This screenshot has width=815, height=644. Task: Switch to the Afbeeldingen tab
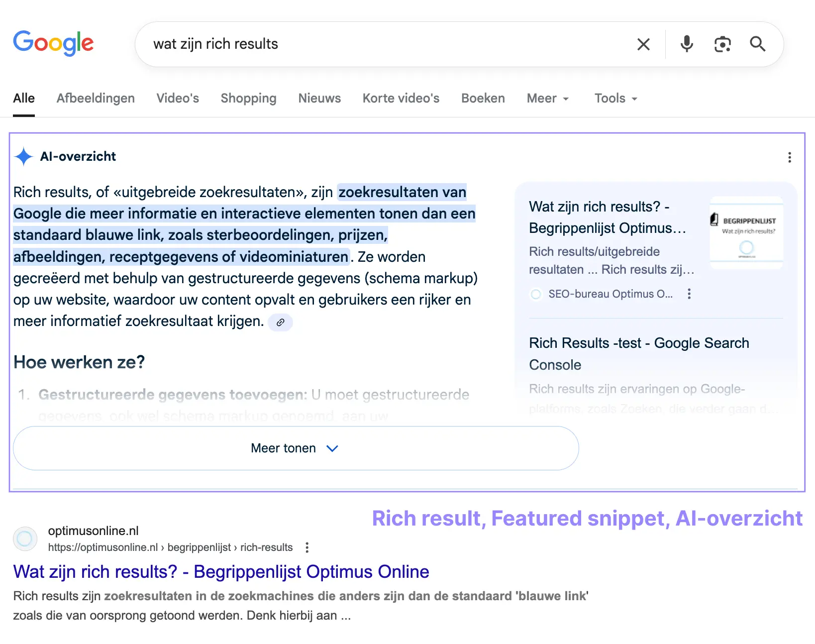pyautogui.click(x=96, y=98)
